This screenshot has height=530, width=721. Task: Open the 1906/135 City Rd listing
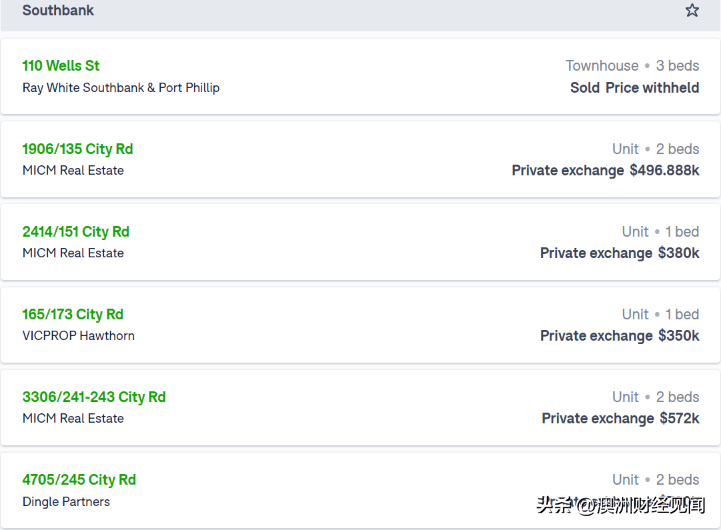point(78,149)
